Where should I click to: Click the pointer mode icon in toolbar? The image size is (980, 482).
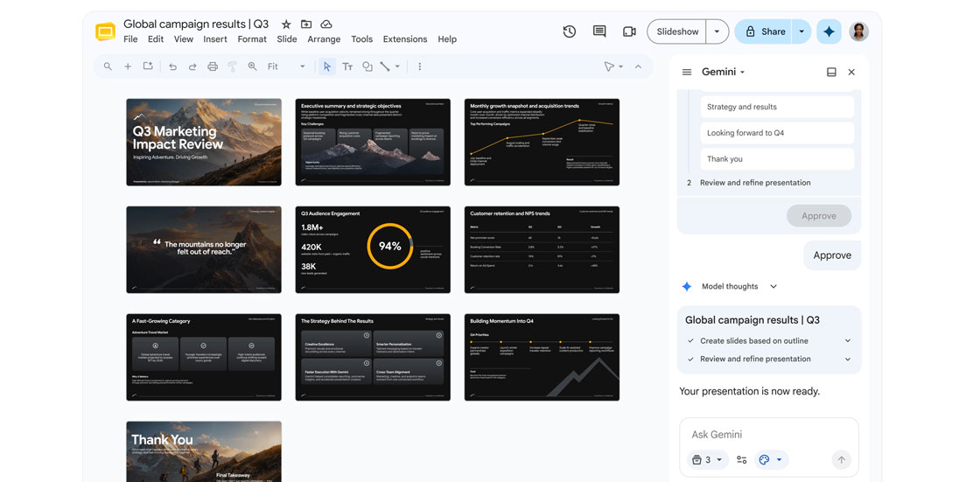point(609,66)
